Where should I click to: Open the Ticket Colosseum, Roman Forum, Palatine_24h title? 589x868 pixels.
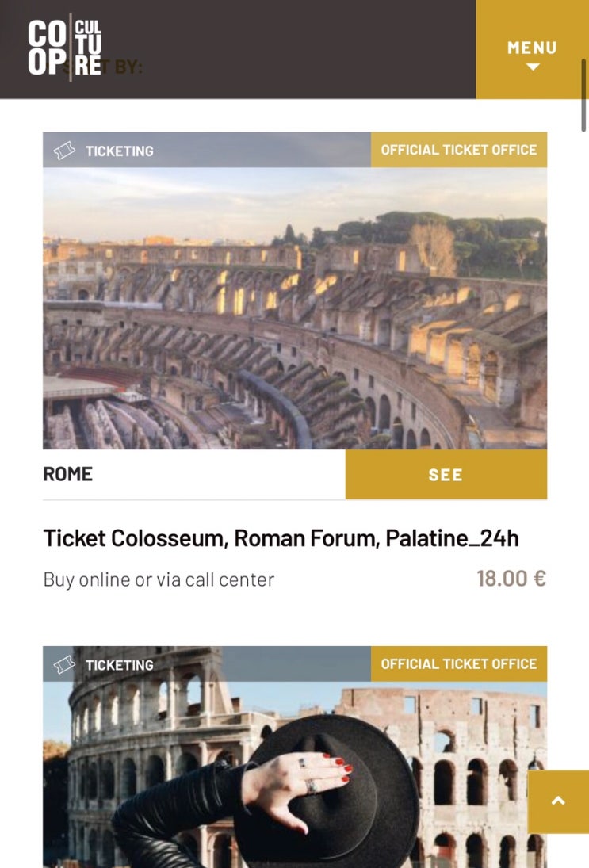click(x=281, y=539)
